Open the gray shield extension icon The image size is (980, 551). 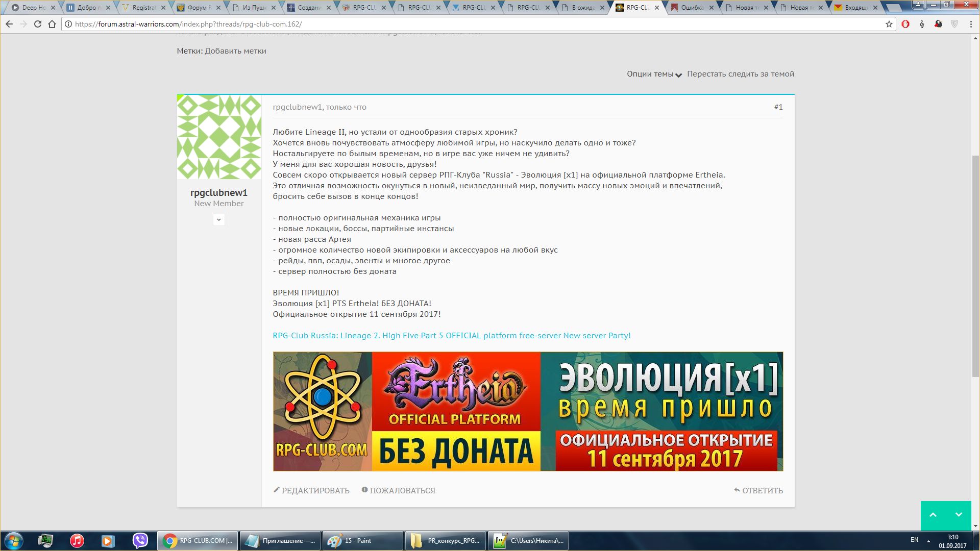pos(954,24)
